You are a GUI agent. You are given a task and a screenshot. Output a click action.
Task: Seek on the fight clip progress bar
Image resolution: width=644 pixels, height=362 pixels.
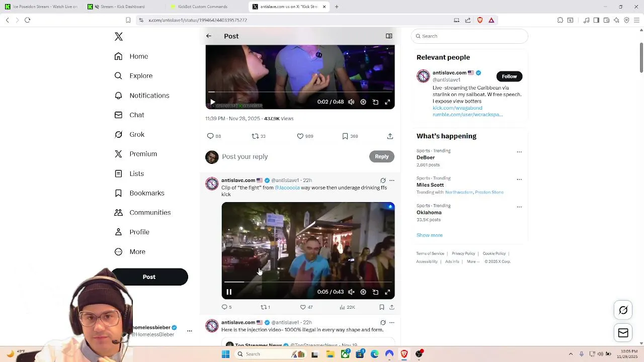308,282
